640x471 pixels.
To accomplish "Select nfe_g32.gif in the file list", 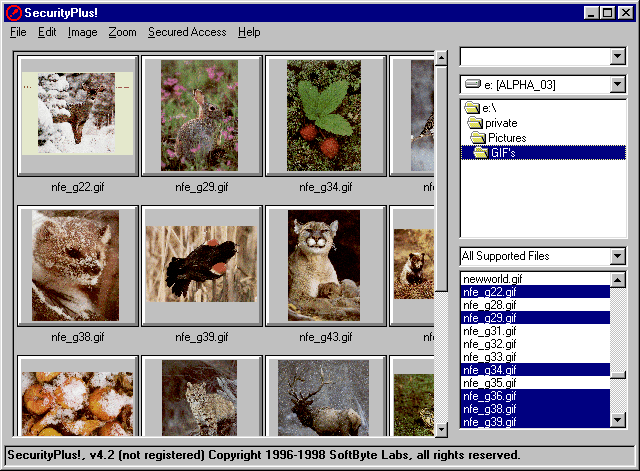I will [536, 344].
